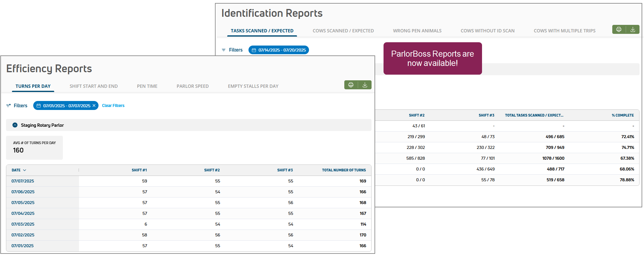Select the Empty Stalls Per Day tab
Viewport: 644px width, 258px height.
click(x=253, y=86)
